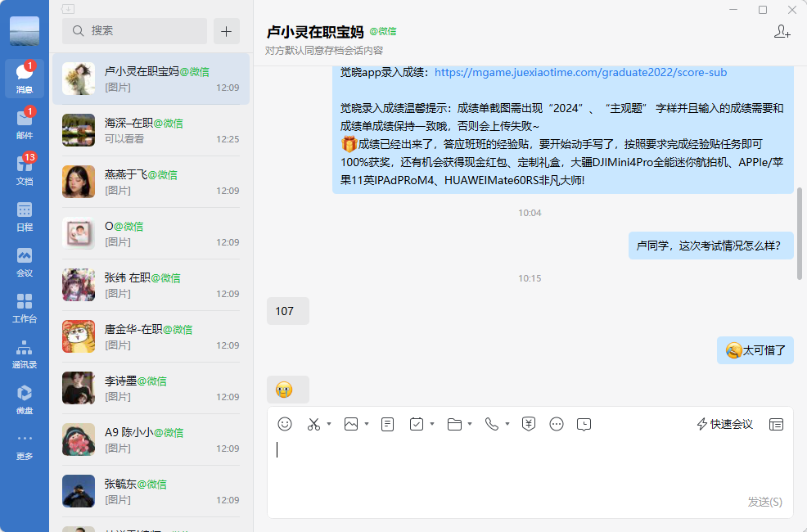
Task: Open the juexiaotime score submission link
Action: click(x=580, y=73)
